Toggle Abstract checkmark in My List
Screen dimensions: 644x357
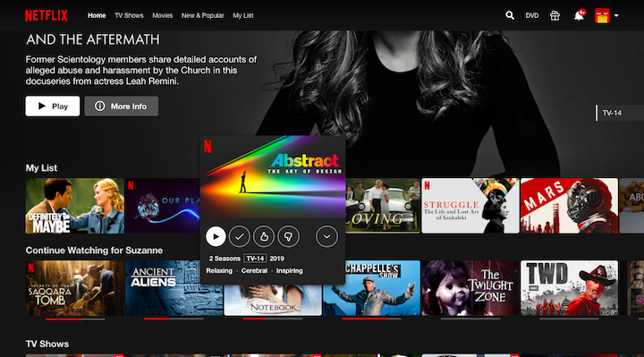(240, 236)
